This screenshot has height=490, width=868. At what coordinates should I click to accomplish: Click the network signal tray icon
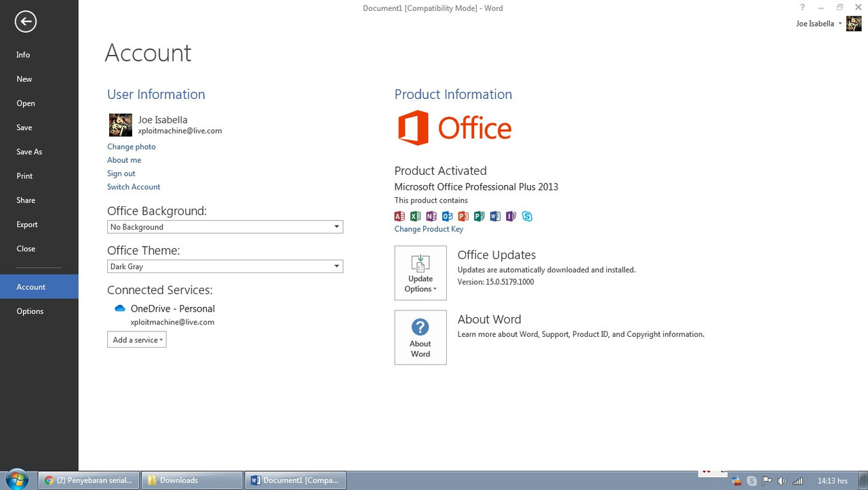coord(798,481)
